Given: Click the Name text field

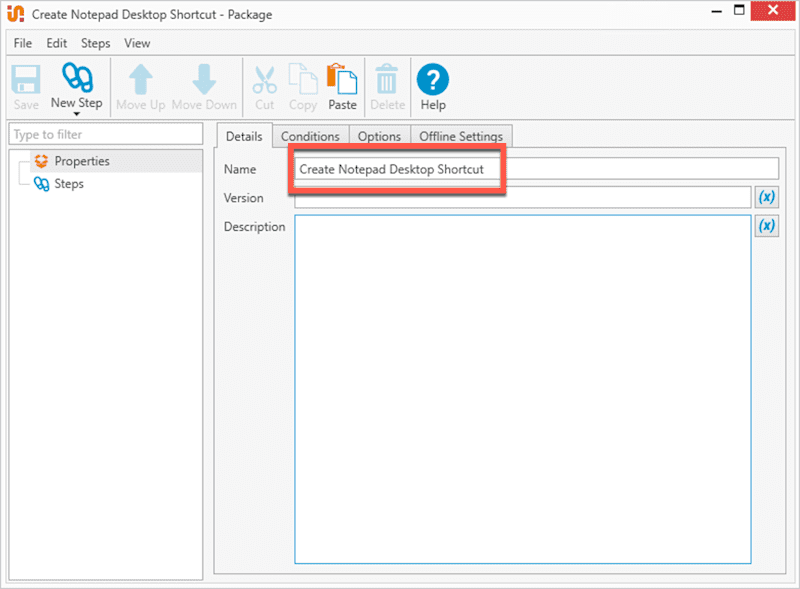Looking at the screenshot, I should coord(536,168).
